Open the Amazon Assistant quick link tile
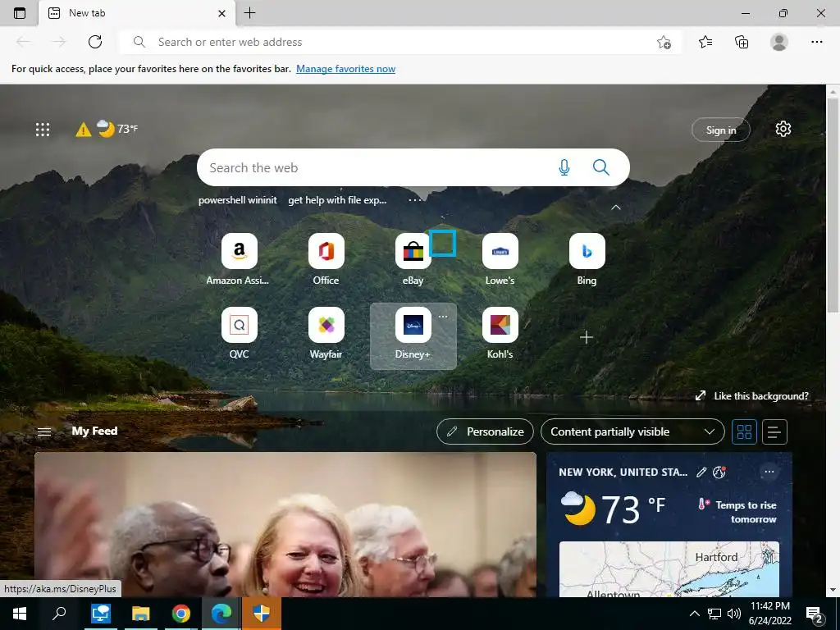Viewport: 840px width, 630px height. [239, 260]
